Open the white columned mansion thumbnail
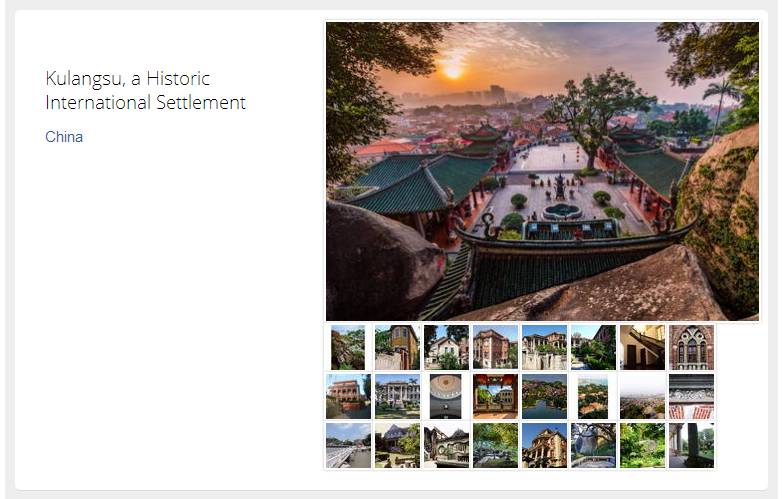Screen dimensions: 782x499 click(397, 396)
